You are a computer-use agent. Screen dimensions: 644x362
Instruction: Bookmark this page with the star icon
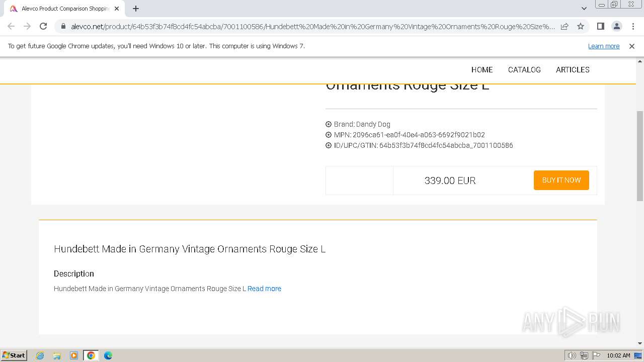click(x=581, y=26)
